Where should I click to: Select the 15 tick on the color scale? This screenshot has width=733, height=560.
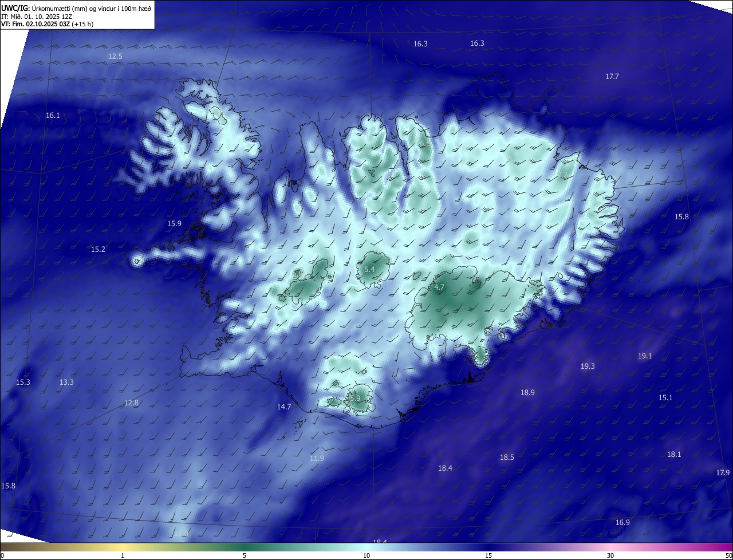488,555
